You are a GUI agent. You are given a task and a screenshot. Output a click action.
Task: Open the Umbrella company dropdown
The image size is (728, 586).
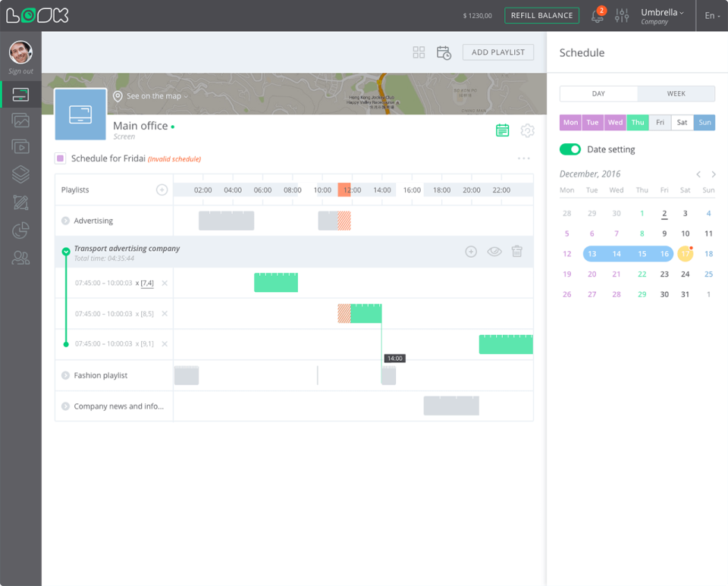coord(662,16)
